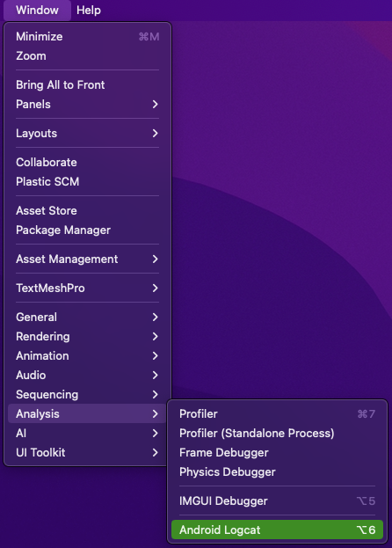392x548 pixels.
Task: Open the Collaborate window
Action: click(87, 162)
